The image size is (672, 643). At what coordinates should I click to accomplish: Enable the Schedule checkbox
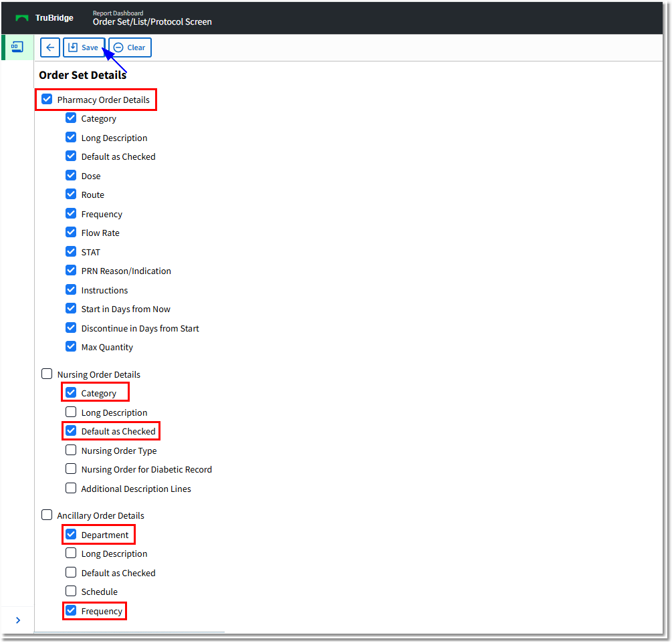click(70, 591)
